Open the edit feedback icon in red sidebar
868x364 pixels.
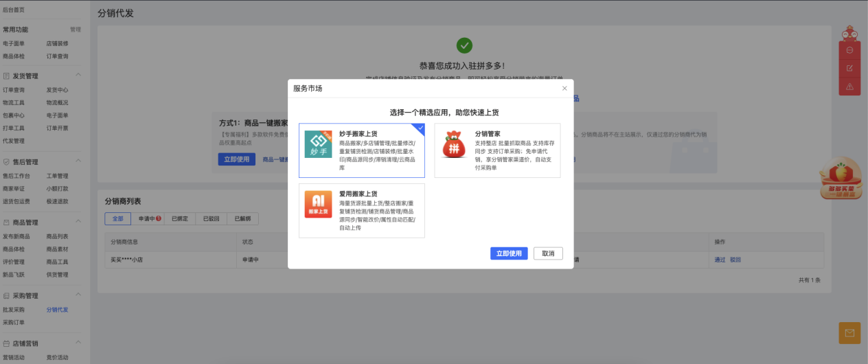click(849, 68)
